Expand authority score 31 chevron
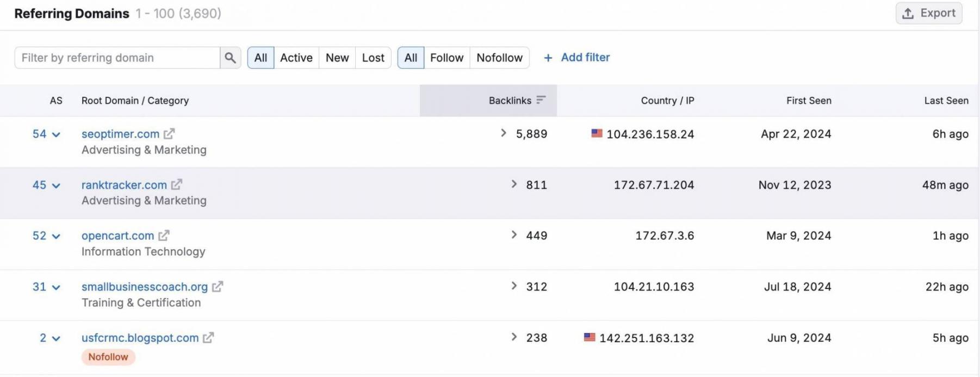The image size is (980, 377). pyautogui.click(x=56, y=287)
